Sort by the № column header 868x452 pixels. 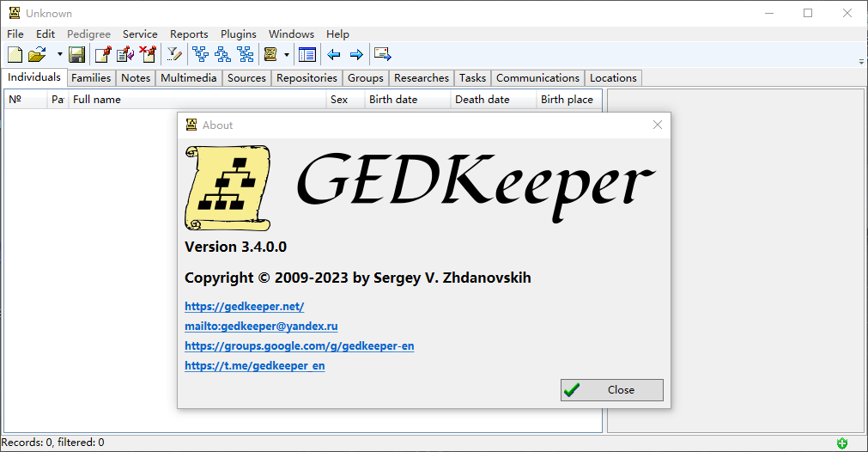26,100
